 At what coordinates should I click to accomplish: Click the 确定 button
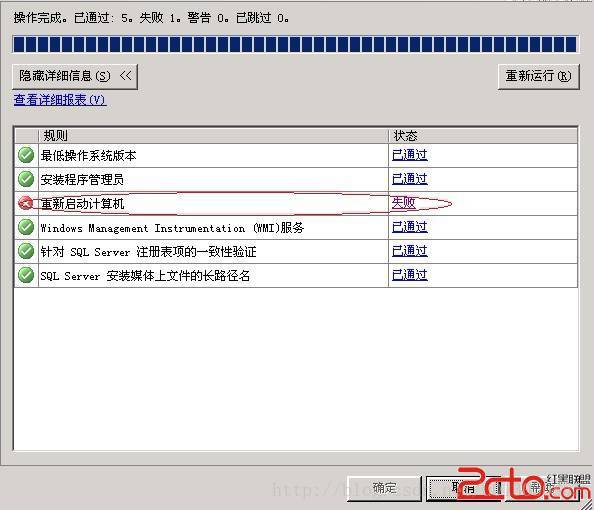click(x=384, y=488)
